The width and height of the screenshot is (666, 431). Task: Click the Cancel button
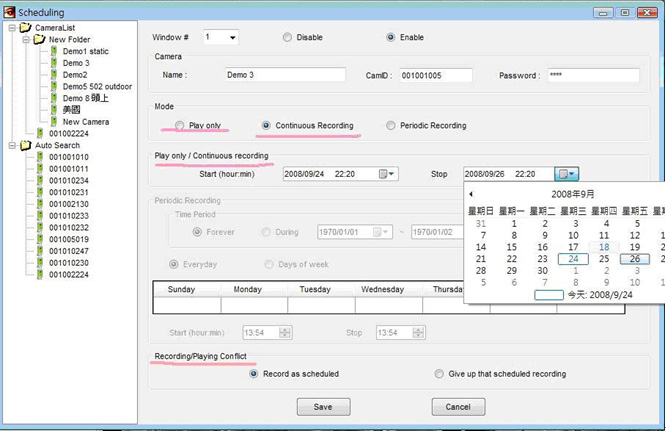(x=458, y=407)
